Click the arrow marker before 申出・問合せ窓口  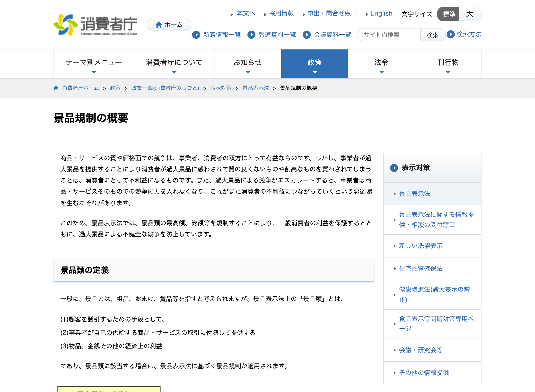click(304, 15)
